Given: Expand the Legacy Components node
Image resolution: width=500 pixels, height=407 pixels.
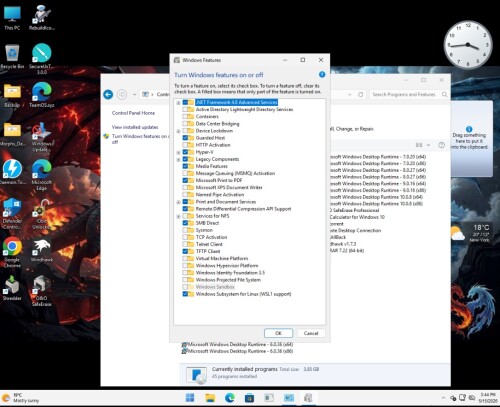Looking at the screenshot, I should coord(178,159).
